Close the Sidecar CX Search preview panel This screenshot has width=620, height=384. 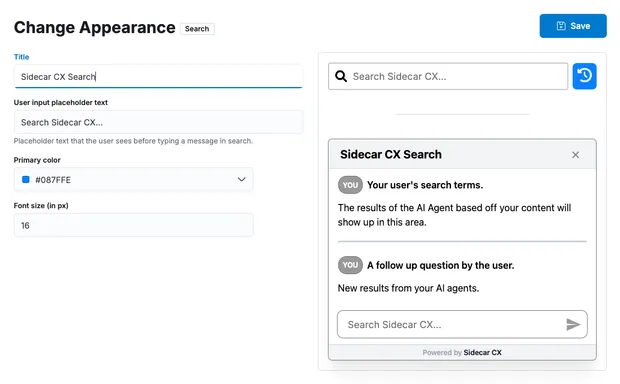[x=575, y=155]
